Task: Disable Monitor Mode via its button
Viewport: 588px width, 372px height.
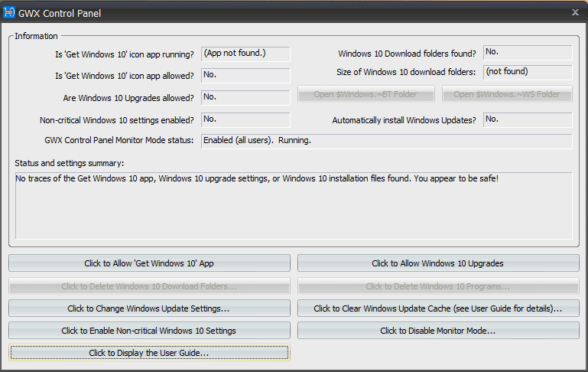Action: pyautogui.click(x=438, y=331)
